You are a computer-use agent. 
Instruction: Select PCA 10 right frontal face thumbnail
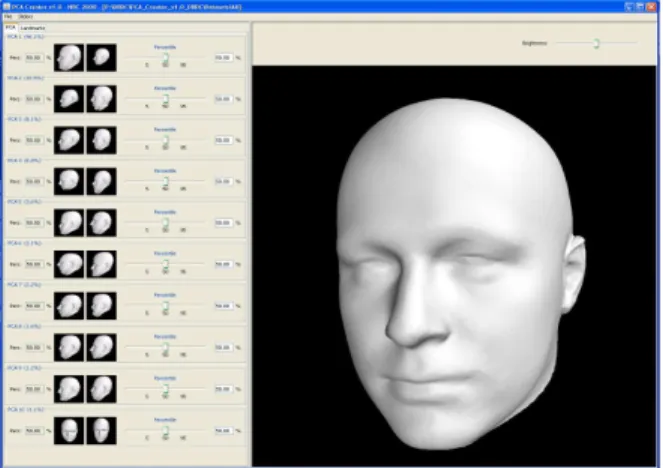(x=101, y=431)
